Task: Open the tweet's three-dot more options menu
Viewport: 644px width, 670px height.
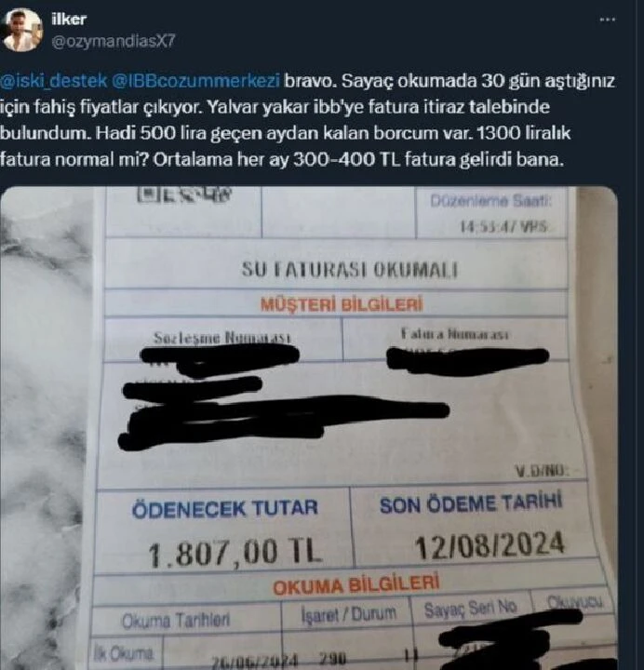Action: [x=608, y=20]
